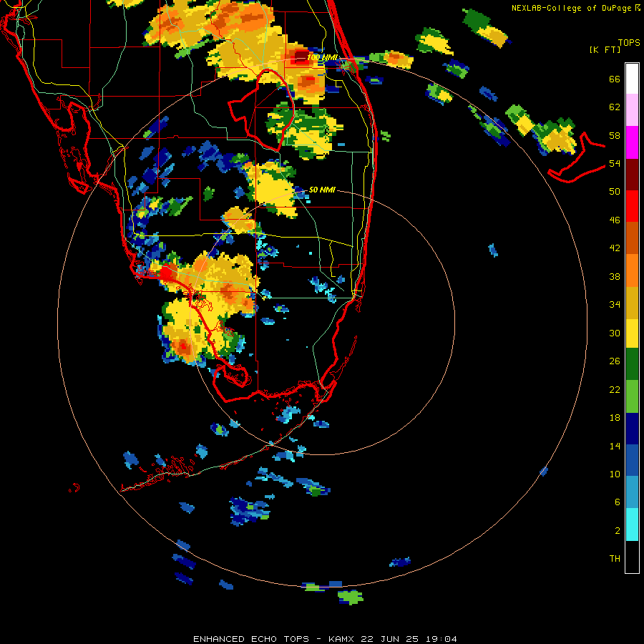This screenshot has height=644, width=644.
Task: Click the bright red 46-50 kft legend swatch
Action: point(632,206)
